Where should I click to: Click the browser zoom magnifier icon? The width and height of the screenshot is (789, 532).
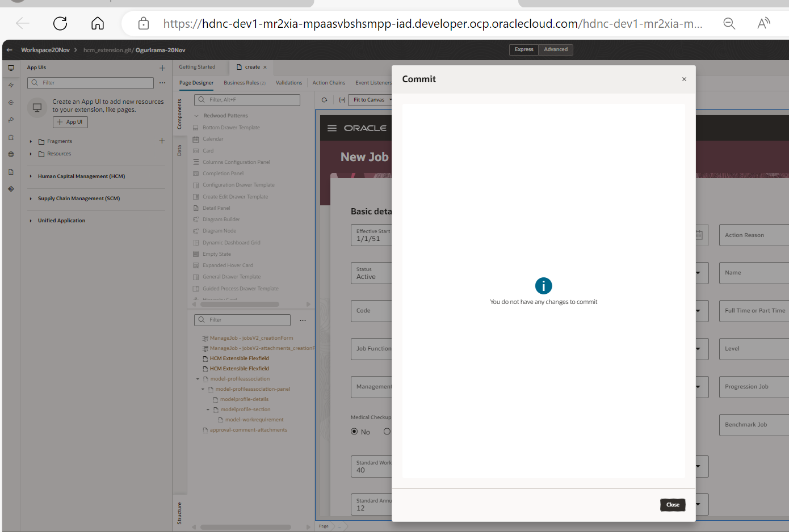(729, 23)
